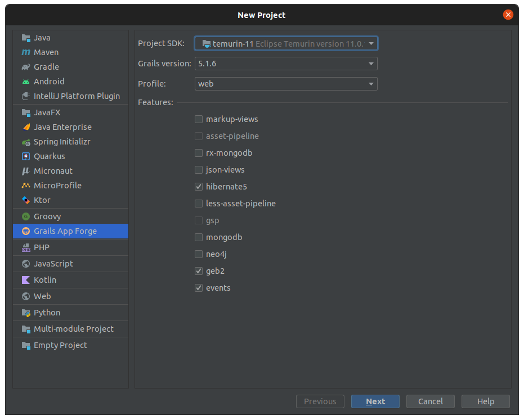This screenshot has height=420, width=524.
Task: Choose the green Android robot icon
Action: click(x=26, y=82)
